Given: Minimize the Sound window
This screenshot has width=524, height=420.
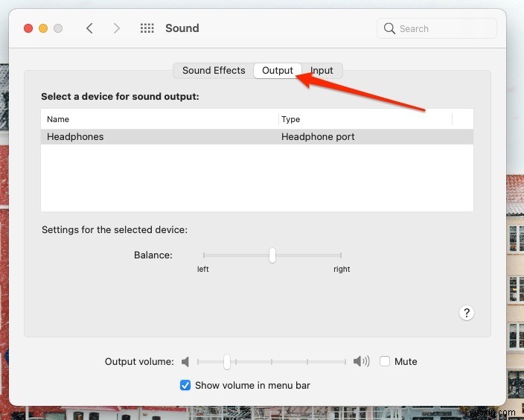Looking at the screenshot, I should click(43, 28).
